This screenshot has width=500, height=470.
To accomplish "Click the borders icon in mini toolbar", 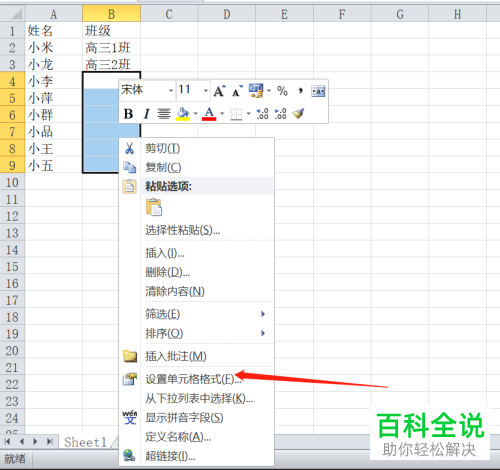I will (236, 114).
